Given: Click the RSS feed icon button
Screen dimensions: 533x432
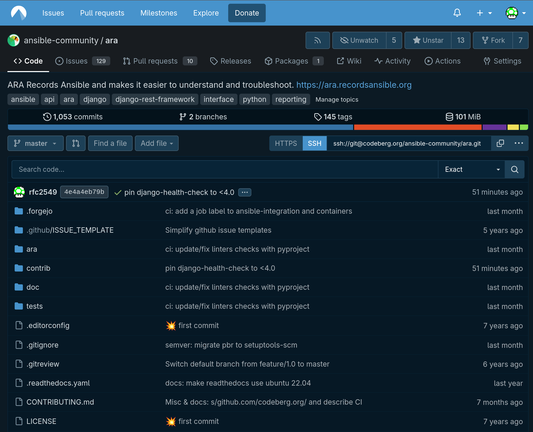Looking at the screenshot, I should coord(317,40).
